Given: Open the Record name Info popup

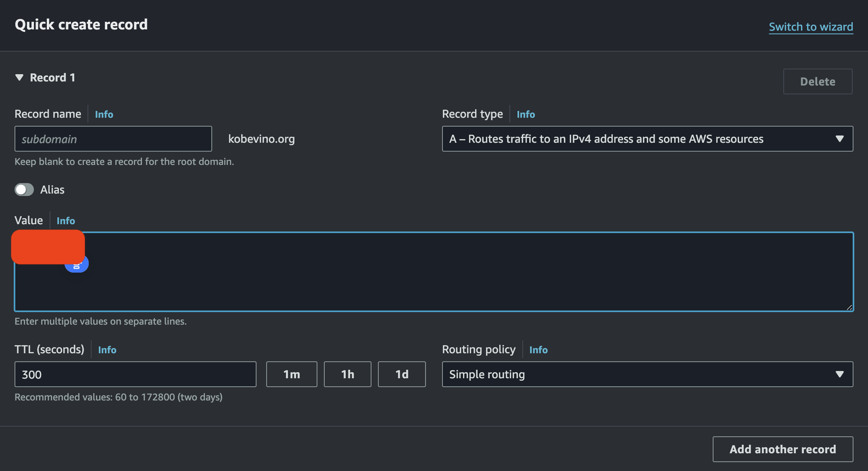Looking at the screenshot, I should click(104, 114).
